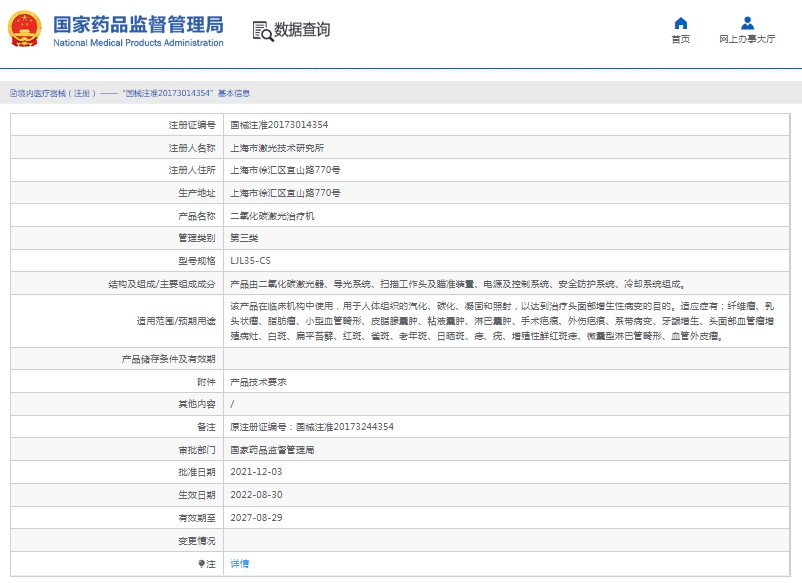Click the 型号规格 label cell
This screenshot has width=802, height=583.
(117, 261)
